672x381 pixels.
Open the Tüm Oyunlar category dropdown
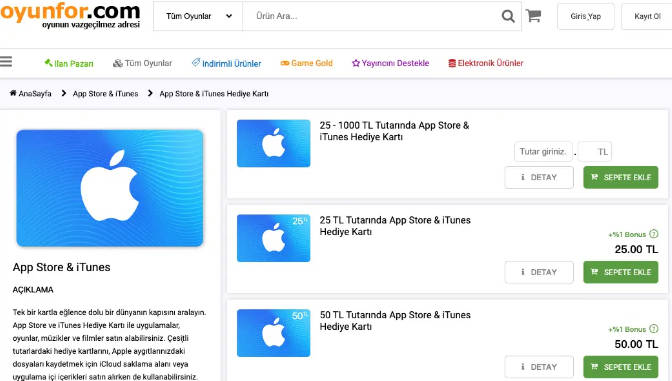point(198,16)
